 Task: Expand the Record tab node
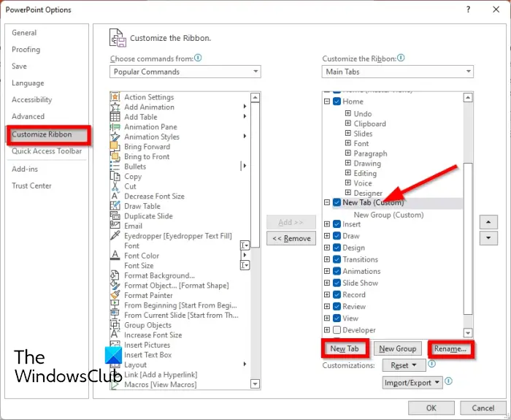point(327,294)
